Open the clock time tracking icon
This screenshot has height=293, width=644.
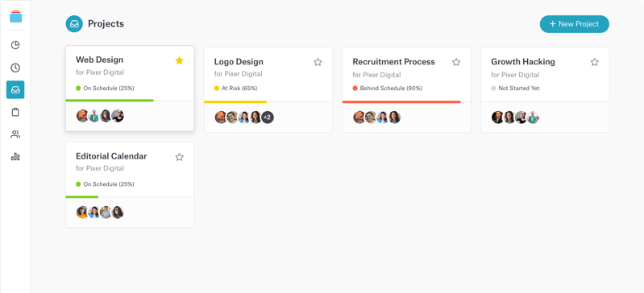[x=15, y=68]
